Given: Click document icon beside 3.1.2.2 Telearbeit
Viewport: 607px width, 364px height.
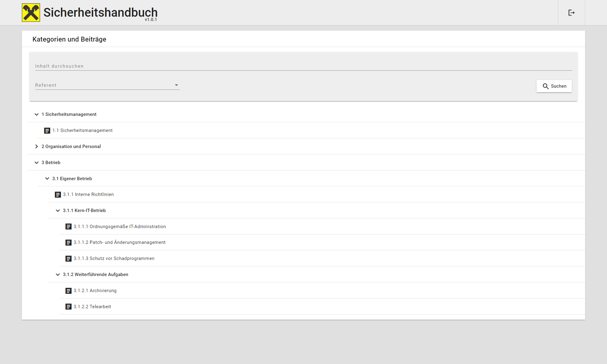Looking at the screenshot, I should [x=69, y=307].
